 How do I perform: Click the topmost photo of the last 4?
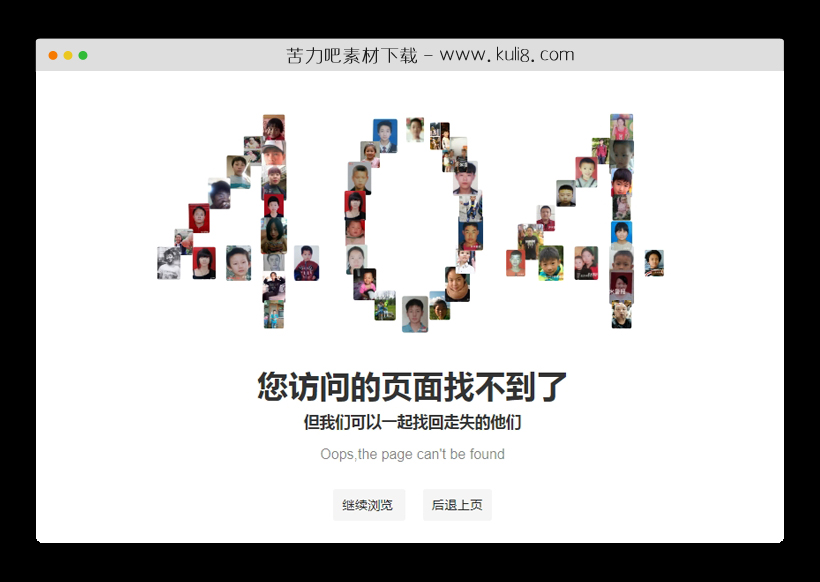pyautogui.click(x=623, y=124)
